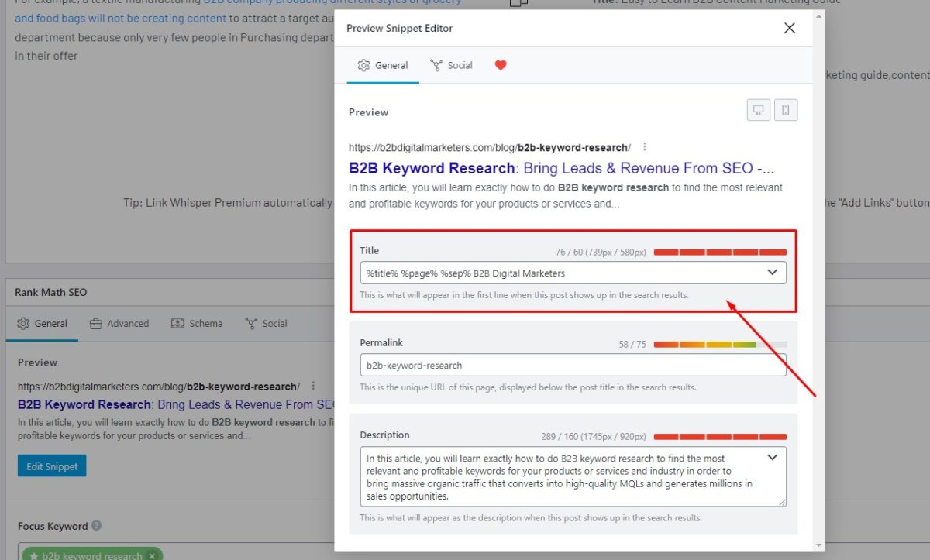The height and width of the screenshot is (560, 930).
Task: Switch snippet preview to mobile view
Action: (786, 109)
